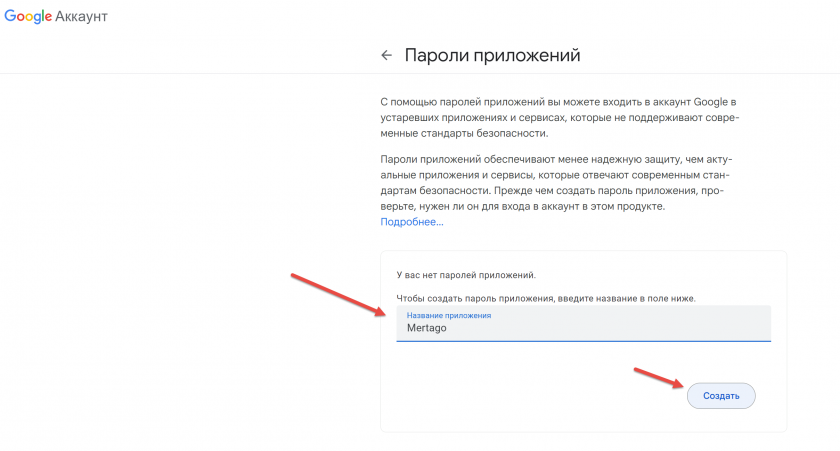Go back using the left arrow
This screenshot has height=451, width=840.
tap(386, 56)
